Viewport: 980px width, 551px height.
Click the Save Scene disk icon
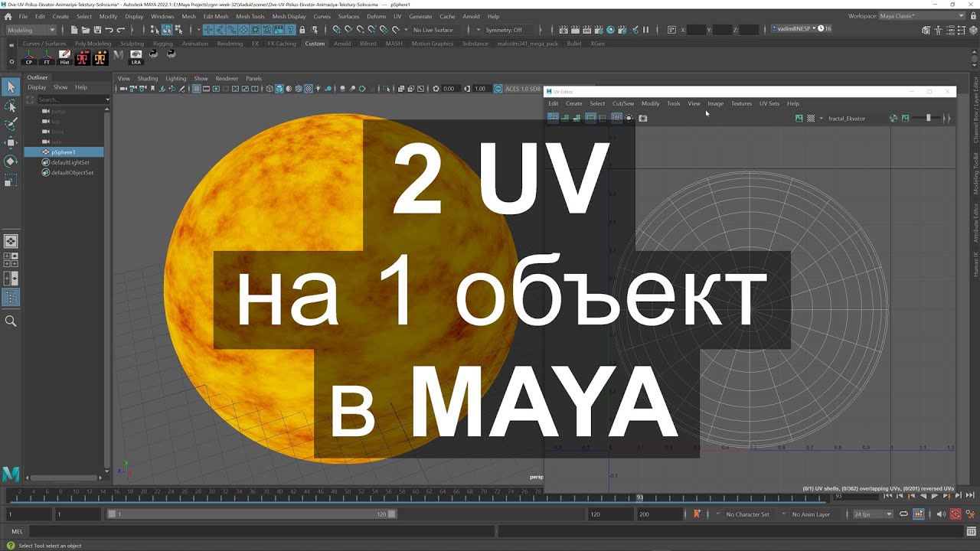coord(96,30)
